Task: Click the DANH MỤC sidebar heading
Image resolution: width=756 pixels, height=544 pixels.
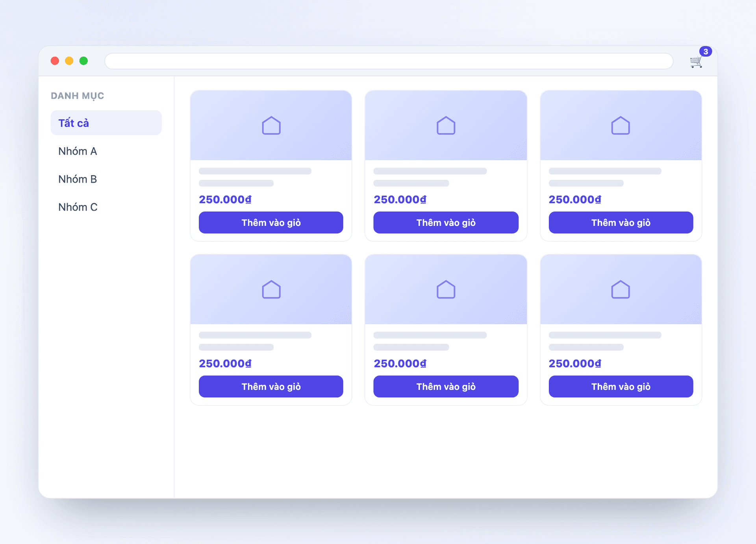Action: pos(77,96)
